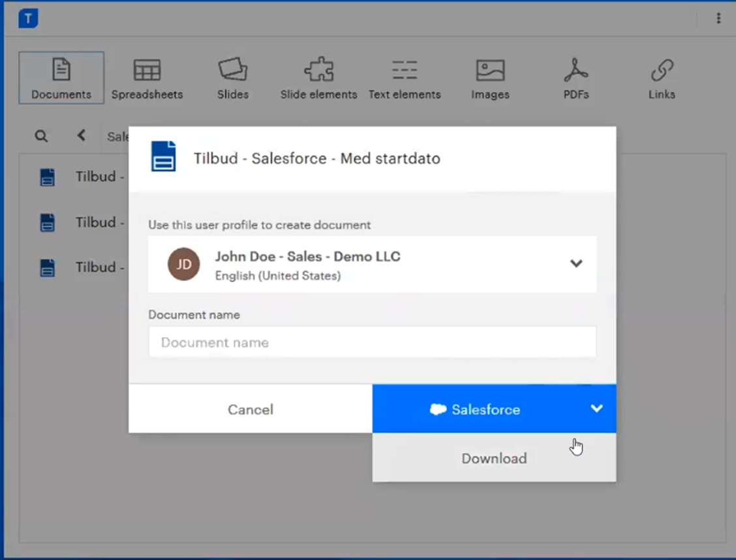Switch to the PDFs tab

576,78
